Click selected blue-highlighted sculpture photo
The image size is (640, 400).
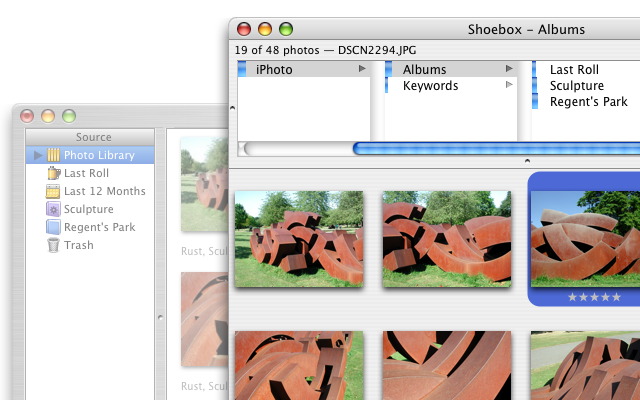coord(585,239)
